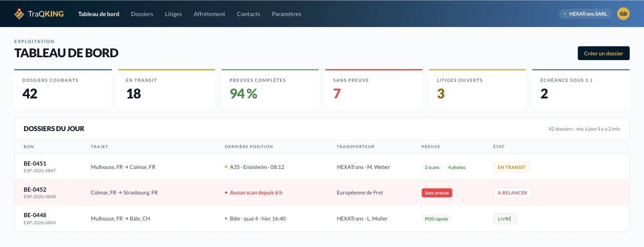Click the 2 scans tag
The height and width of the screenshot is (247, 644).
(x=432, y=167)
